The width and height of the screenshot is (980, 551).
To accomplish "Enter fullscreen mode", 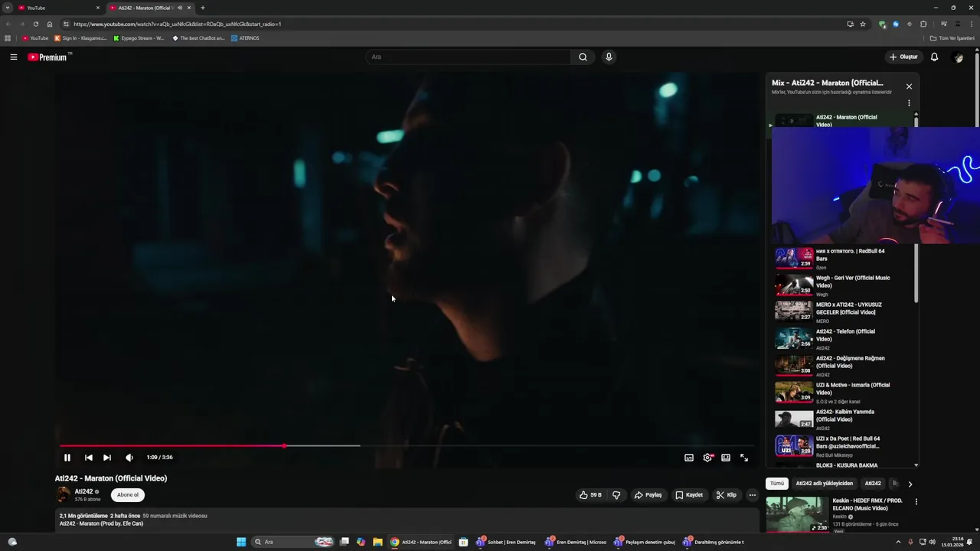I will 744,458.
